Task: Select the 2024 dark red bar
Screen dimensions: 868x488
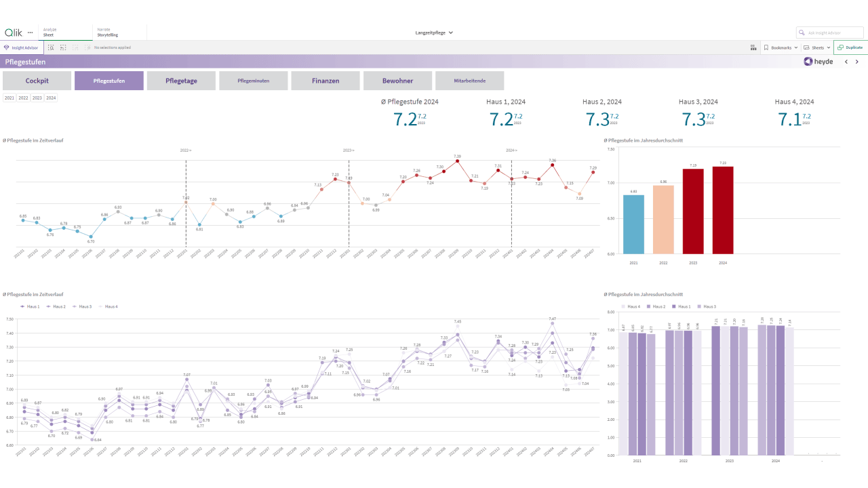Action: [722, 210]
